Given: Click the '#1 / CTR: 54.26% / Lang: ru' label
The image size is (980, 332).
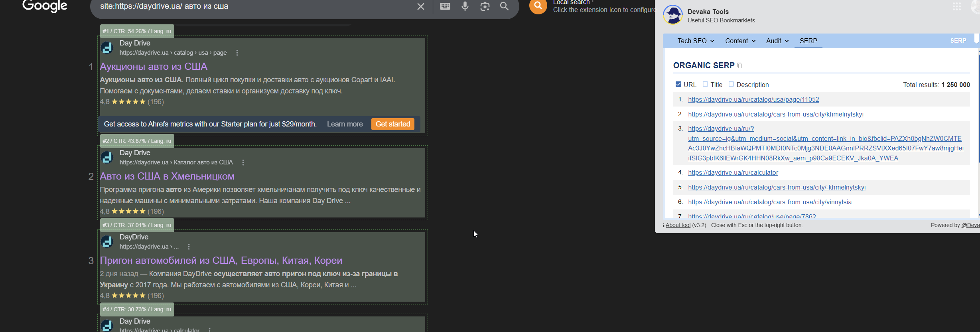Looking at the screenshot, I should coord(137,31).
